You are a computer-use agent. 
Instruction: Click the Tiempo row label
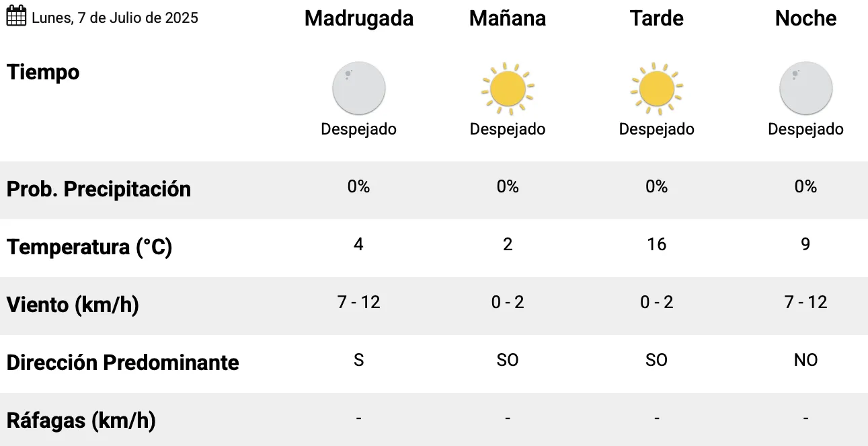43,72
